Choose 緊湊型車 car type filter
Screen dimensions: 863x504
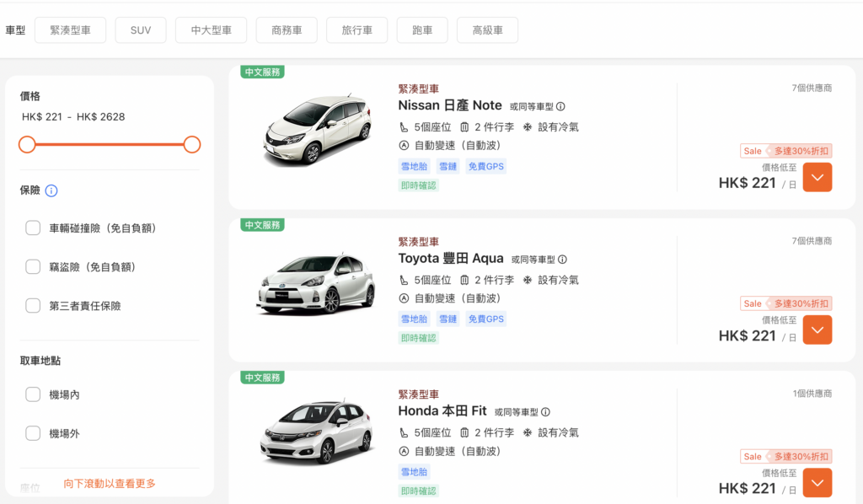(70, 30)
